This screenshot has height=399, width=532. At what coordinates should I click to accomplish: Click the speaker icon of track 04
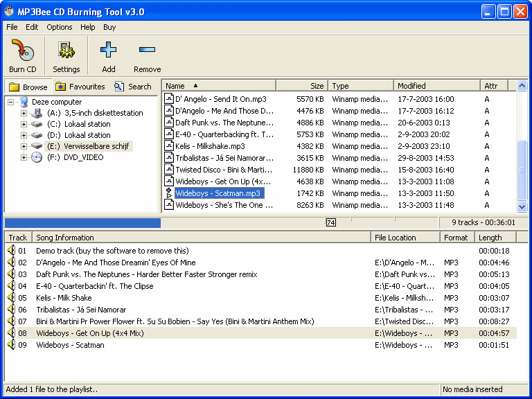12,285
